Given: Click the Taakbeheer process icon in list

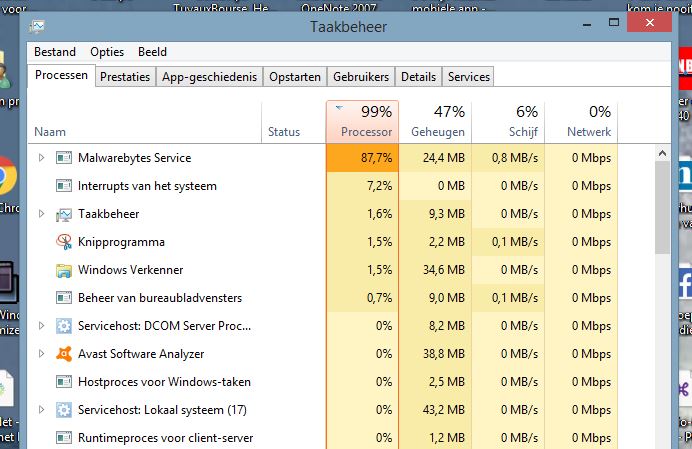Looking at the screenshot, I should tap(64, 214).
